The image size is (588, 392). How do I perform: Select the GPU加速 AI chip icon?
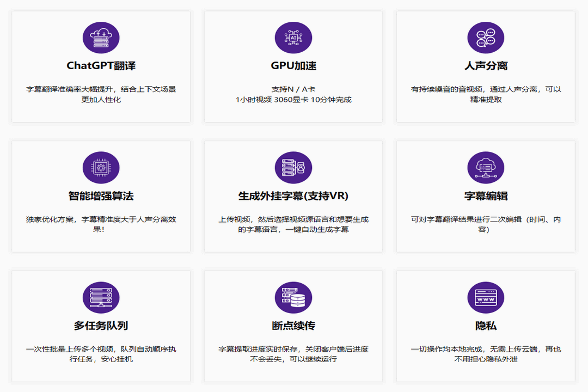pyautogui.click(x=293, y=37)
